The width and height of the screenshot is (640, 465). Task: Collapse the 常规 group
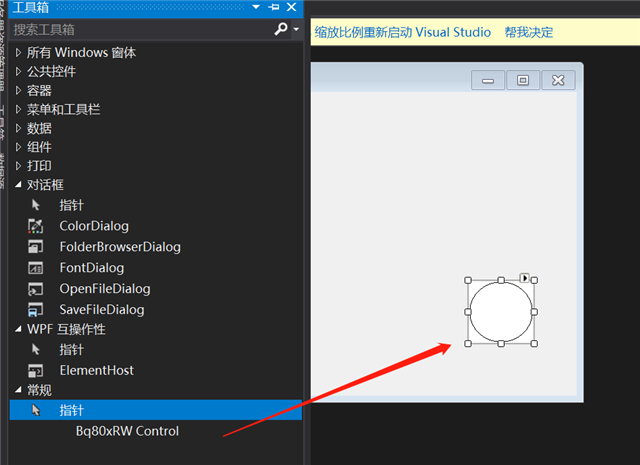coord(18,390)
